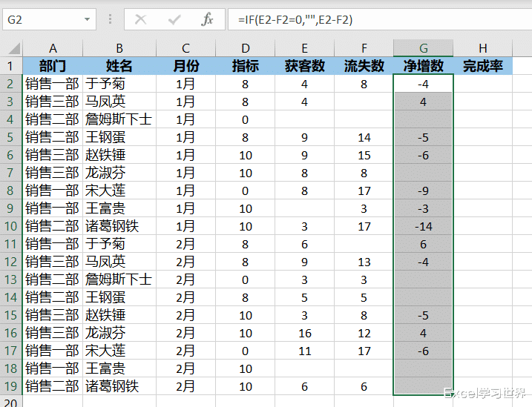Click cell F17 showing 17
The width and height of the screenshot is (532, 407).
(364, 351)
